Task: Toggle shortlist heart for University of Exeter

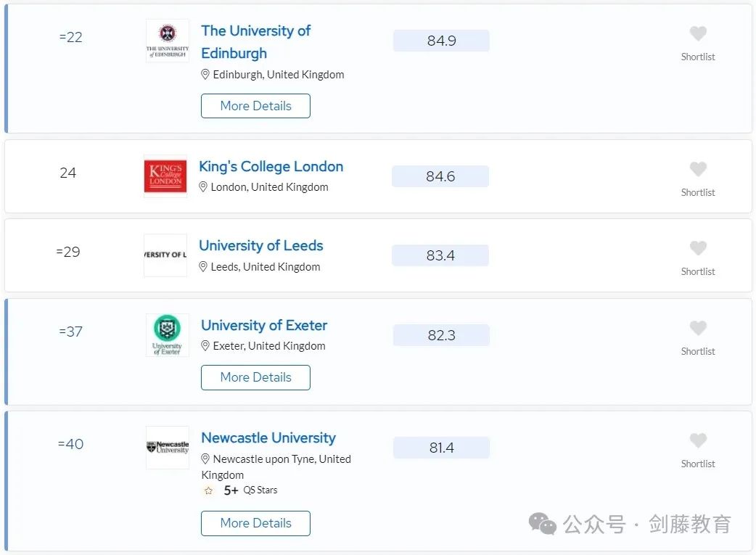Action: 698,329
